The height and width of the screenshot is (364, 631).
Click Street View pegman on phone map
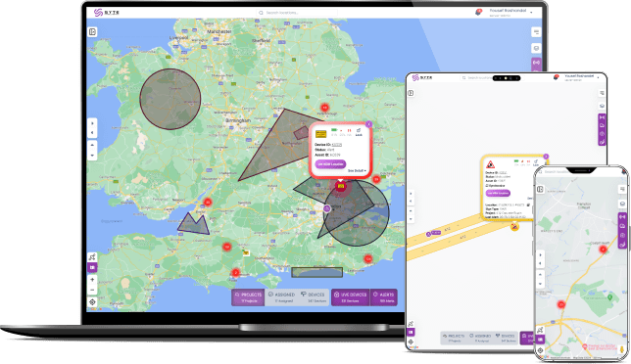pyautogui.click(x=622, y=349)
